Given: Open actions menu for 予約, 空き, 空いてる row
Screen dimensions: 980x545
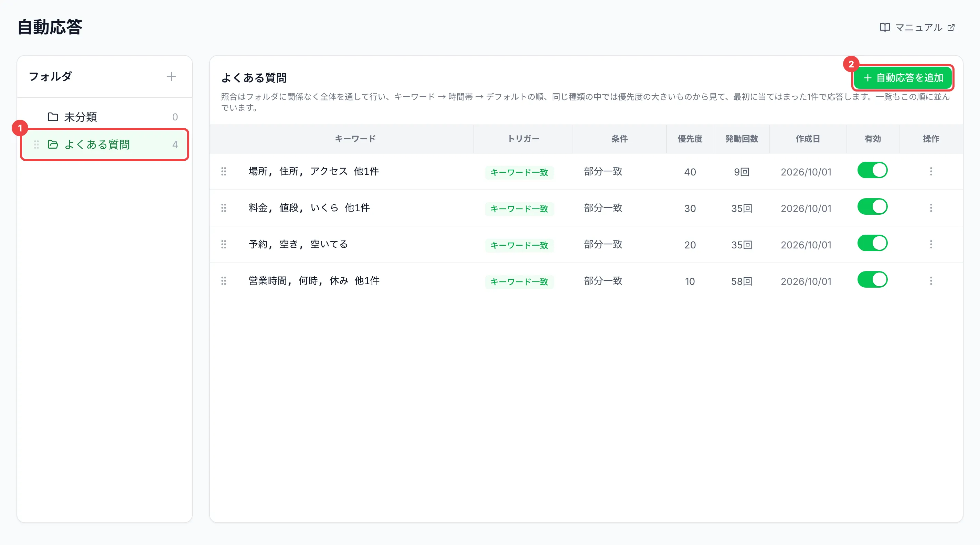Looking at the screenshot, I should 931,245.
